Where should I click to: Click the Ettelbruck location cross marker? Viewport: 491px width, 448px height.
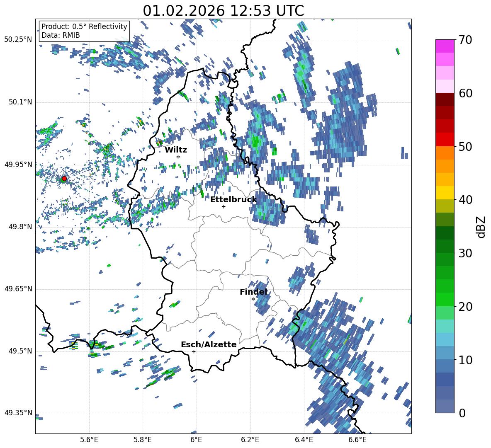(224, 206)
